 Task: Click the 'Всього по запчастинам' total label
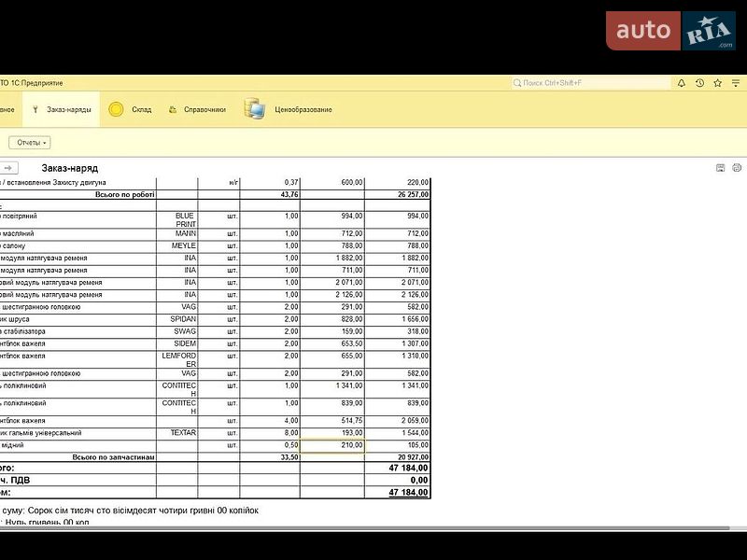coord(113,457)
